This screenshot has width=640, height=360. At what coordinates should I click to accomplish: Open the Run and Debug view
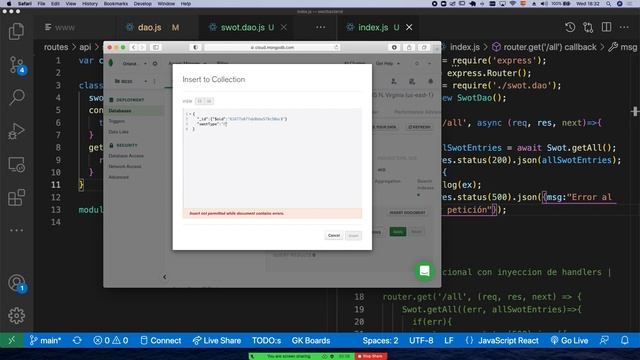click(16, 131)
